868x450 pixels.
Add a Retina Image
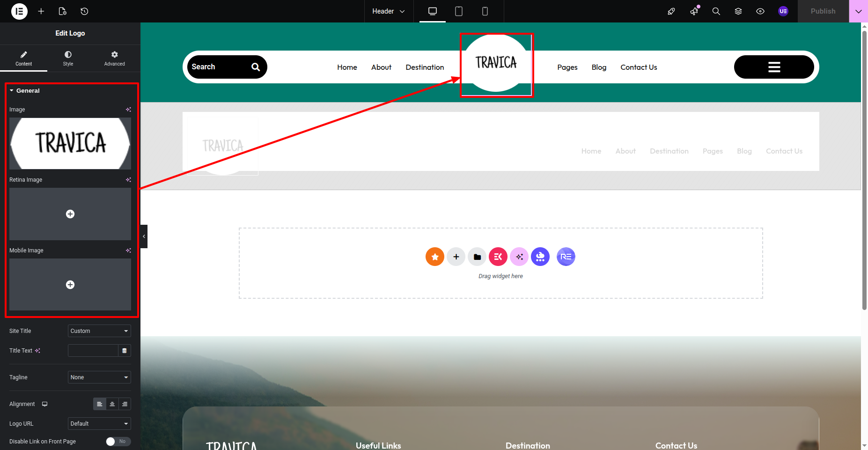70,214
